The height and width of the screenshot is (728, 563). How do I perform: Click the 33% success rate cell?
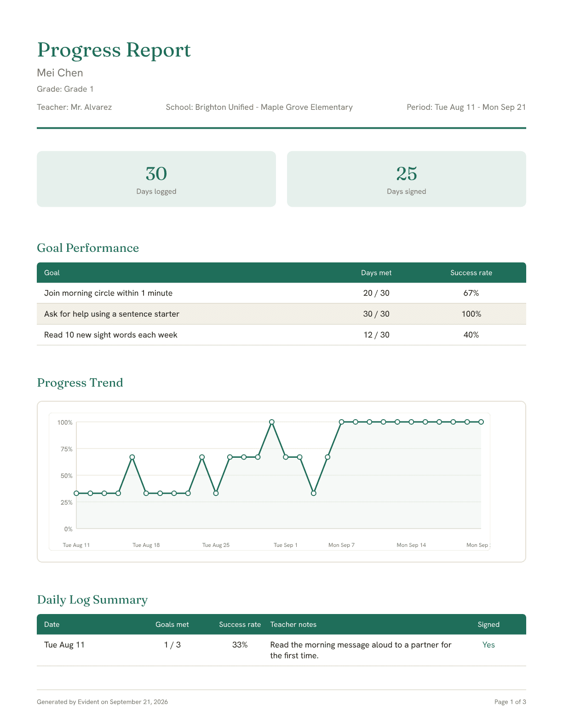coord(240,645)
